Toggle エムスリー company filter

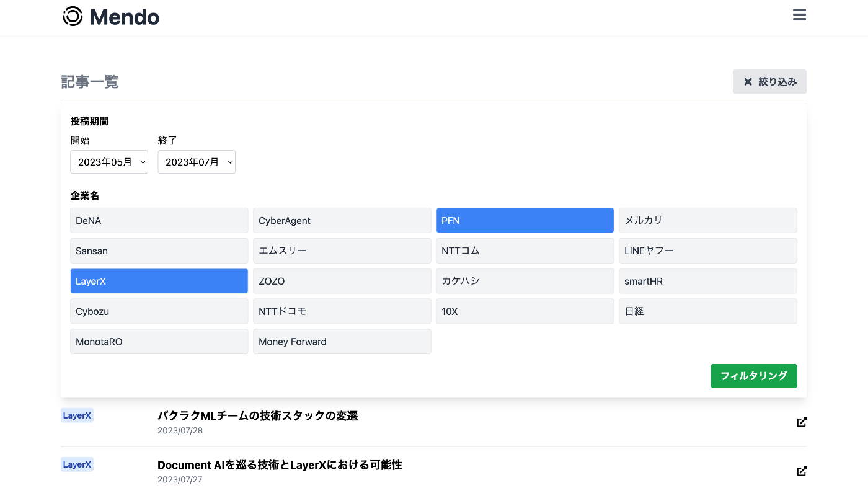pyautogui.click(x=342, y=251)
